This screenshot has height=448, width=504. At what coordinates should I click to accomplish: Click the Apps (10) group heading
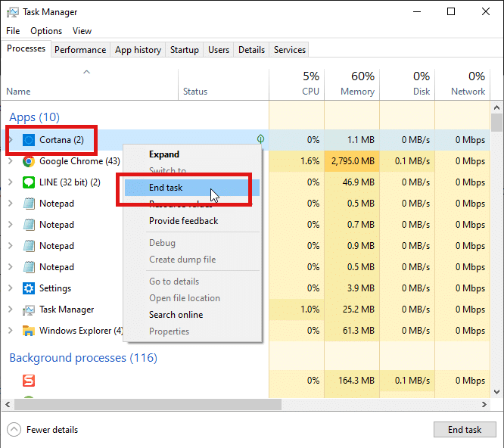click(34, 117)
